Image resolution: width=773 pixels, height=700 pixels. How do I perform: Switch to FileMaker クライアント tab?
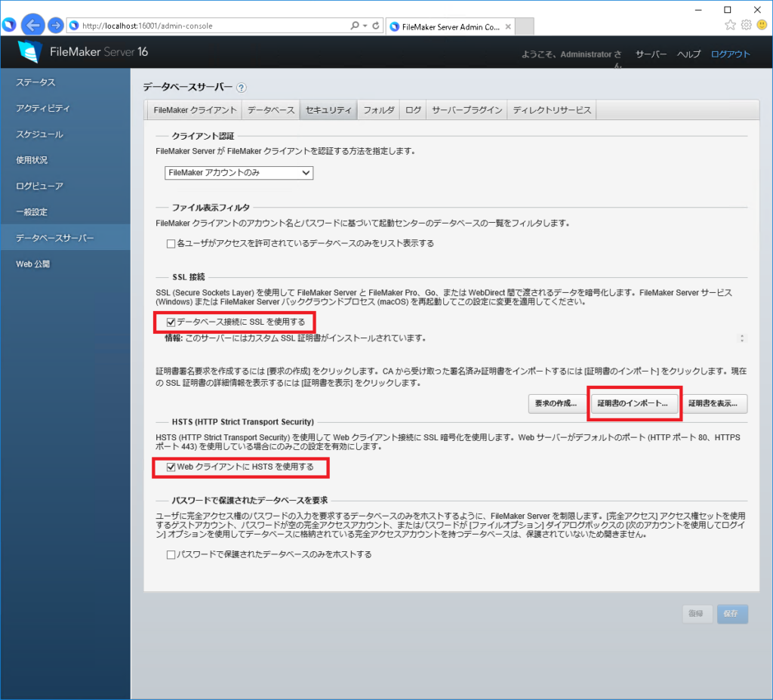(195, 110)
